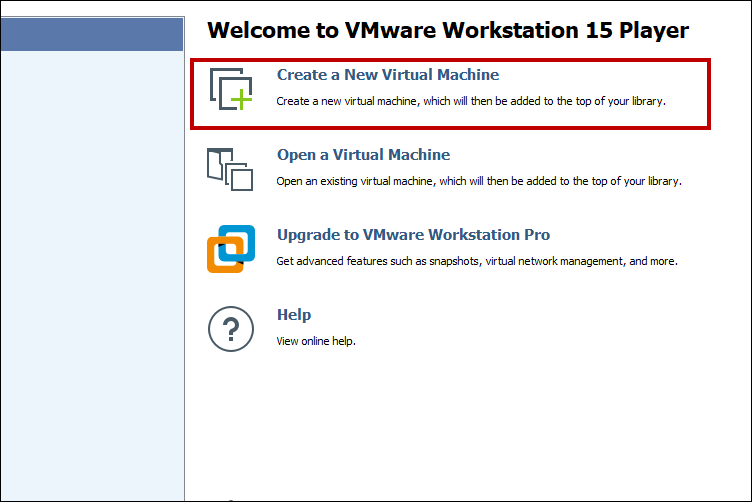Click the 'Welcome to VMware Workstation 15 Player' heading
752x502 pixels.
coord(448,30)
